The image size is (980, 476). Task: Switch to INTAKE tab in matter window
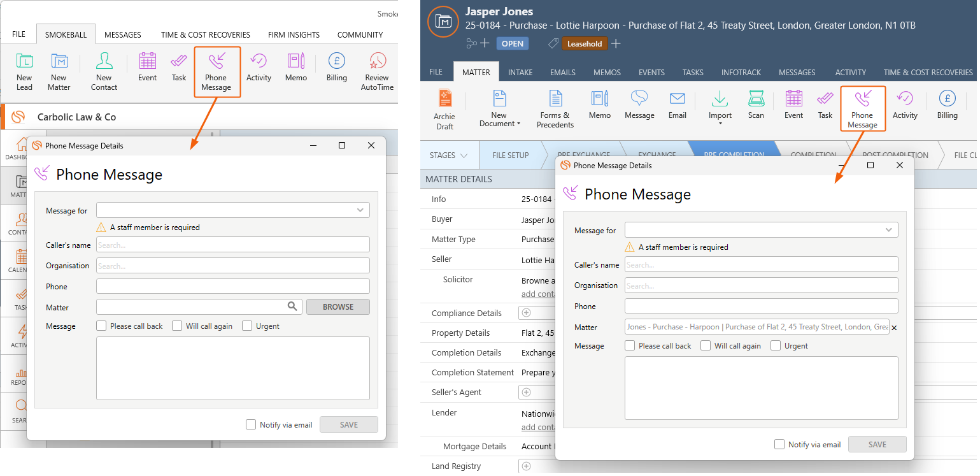pyautogui.click(x=520, y=72)
